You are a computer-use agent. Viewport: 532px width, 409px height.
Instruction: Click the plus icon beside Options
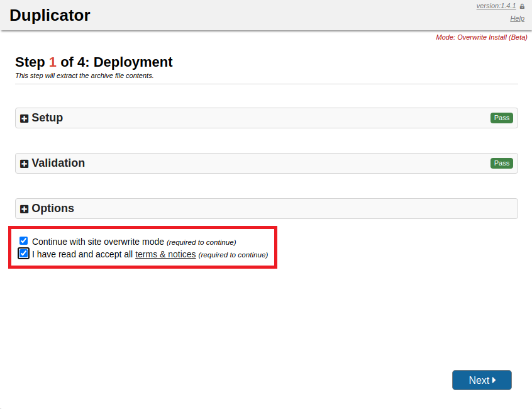point(25,209)
